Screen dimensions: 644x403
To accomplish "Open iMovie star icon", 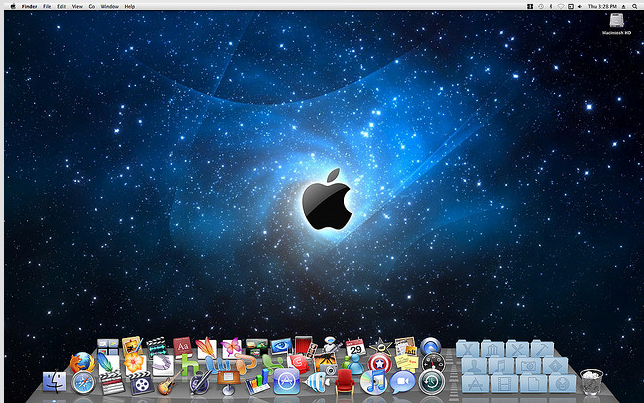I will coord(380,347).
